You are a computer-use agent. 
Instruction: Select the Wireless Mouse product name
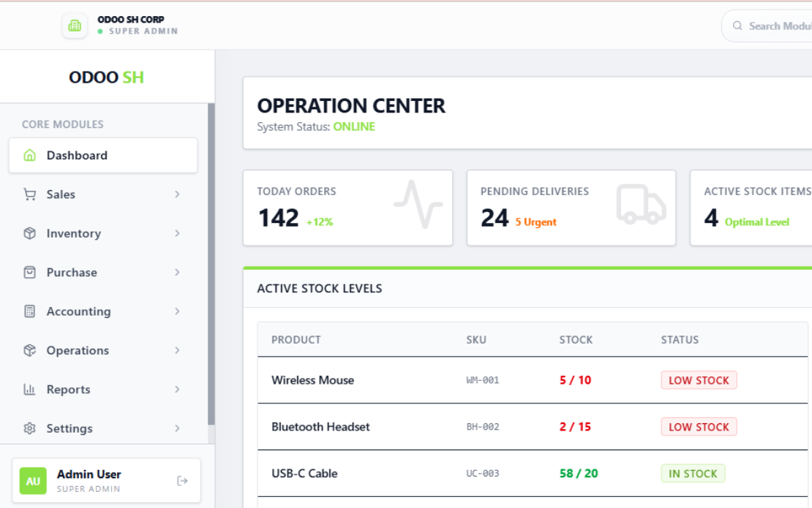coord(313,380)
